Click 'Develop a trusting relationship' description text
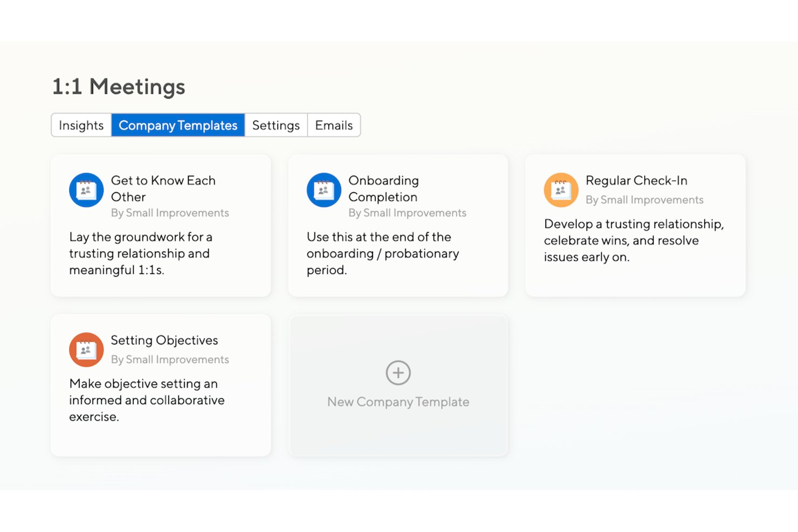The height and width of the screenshot is (532, 798). point(634,240)
